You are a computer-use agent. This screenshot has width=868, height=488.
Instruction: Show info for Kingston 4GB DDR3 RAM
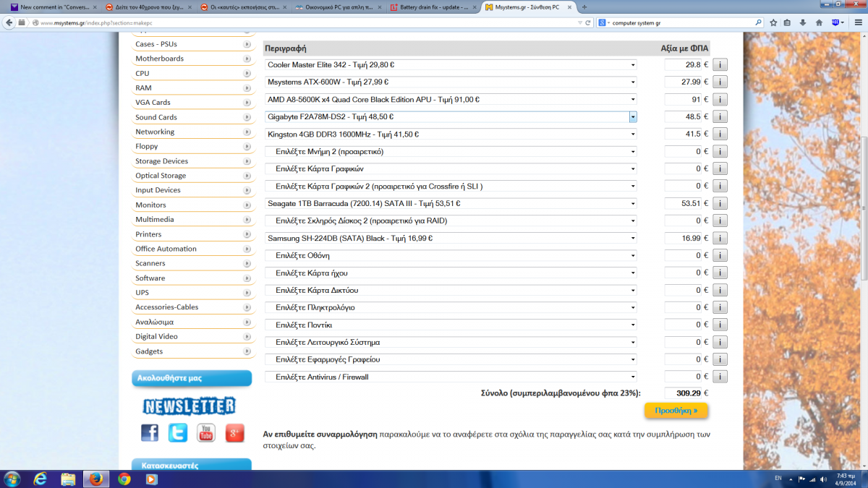[720, 134]
